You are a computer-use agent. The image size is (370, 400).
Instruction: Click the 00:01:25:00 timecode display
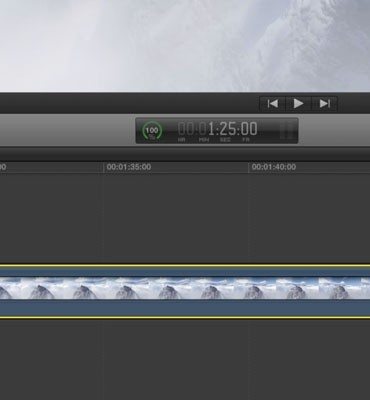coord(217,131)
